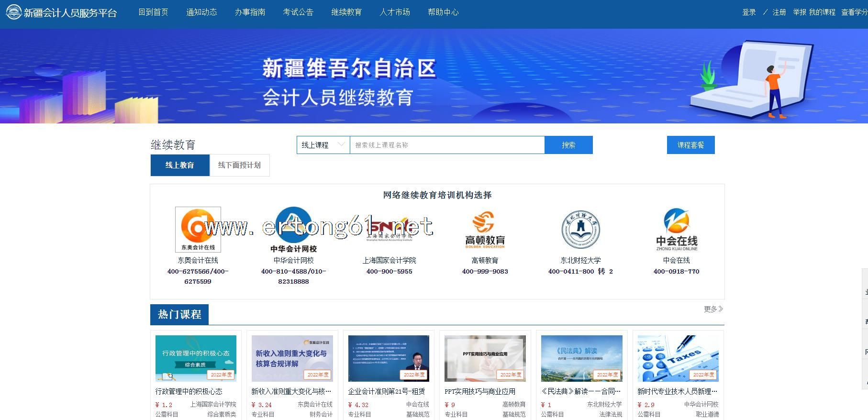Click the platform logo 新疆会计人员服务平台
Image resolution: width=868 pixels, height=420 pixels.
point(61,12)
